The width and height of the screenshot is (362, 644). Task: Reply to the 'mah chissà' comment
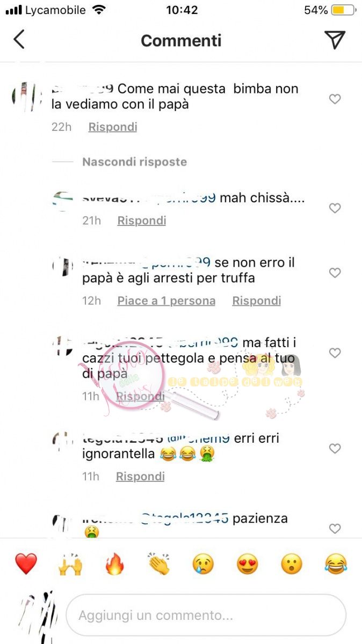coord(142,221)
